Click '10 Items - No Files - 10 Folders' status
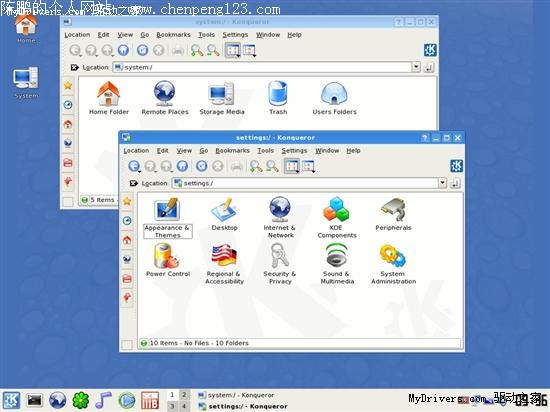 point(199,343)
